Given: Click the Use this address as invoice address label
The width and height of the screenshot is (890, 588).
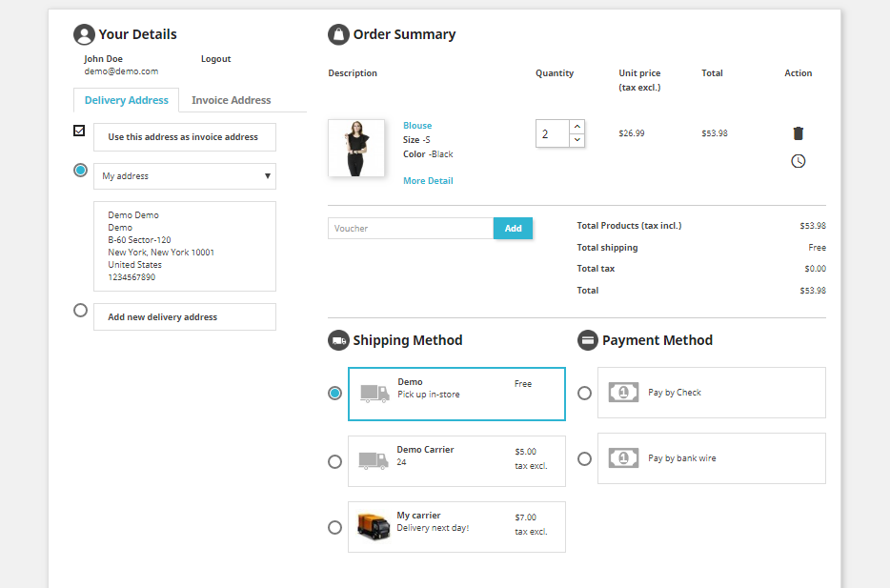Looking at the screenshot, I should point(183,137).
